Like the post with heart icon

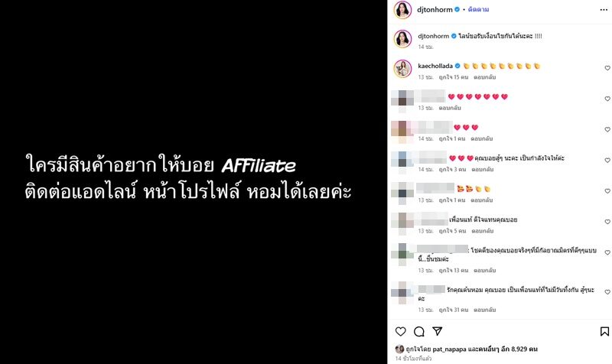pyautogui.click(x=400, y=332)
